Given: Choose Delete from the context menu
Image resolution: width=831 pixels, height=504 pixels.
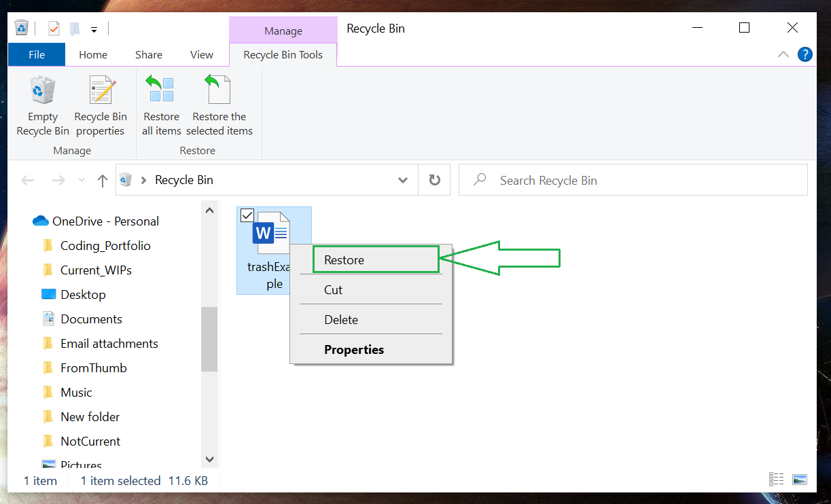Looking at the screenshot, I should click(371, 319).
